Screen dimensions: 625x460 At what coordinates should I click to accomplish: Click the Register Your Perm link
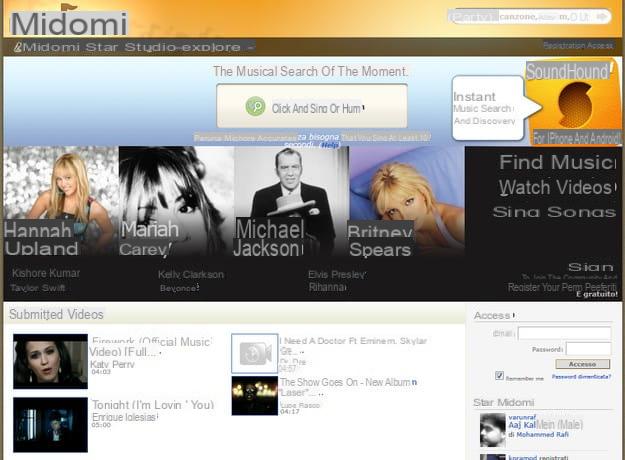coord(562,287)
